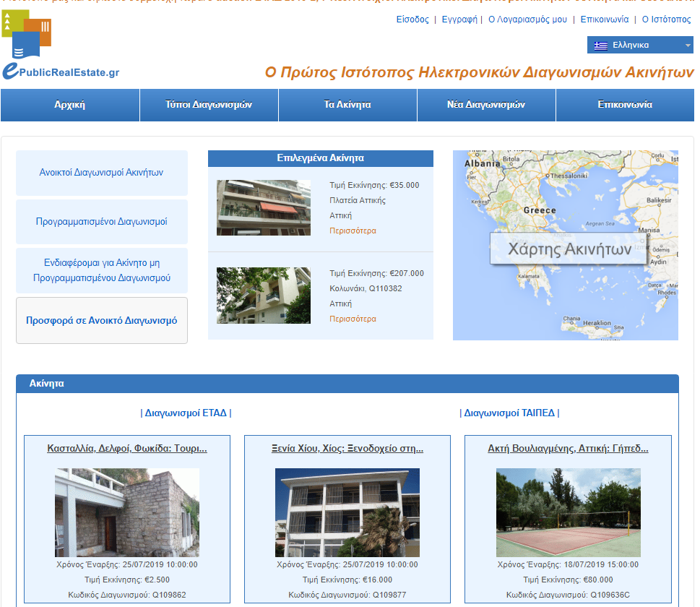
Task: Open Νέα Διαγωνισμών navigation tab
Action: (x=486, y=105)
